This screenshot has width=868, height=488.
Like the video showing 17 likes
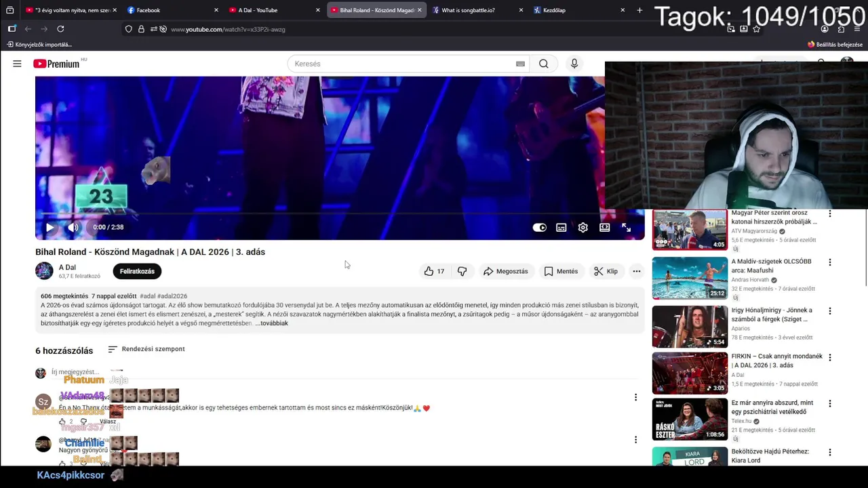click(x=434, y=271)
